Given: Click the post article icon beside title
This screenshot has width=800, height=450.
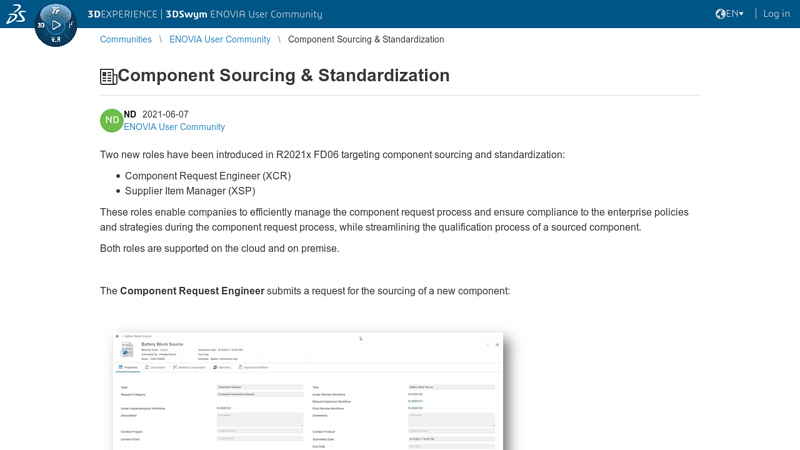Looking at the screenshot, I should (108, 77).
